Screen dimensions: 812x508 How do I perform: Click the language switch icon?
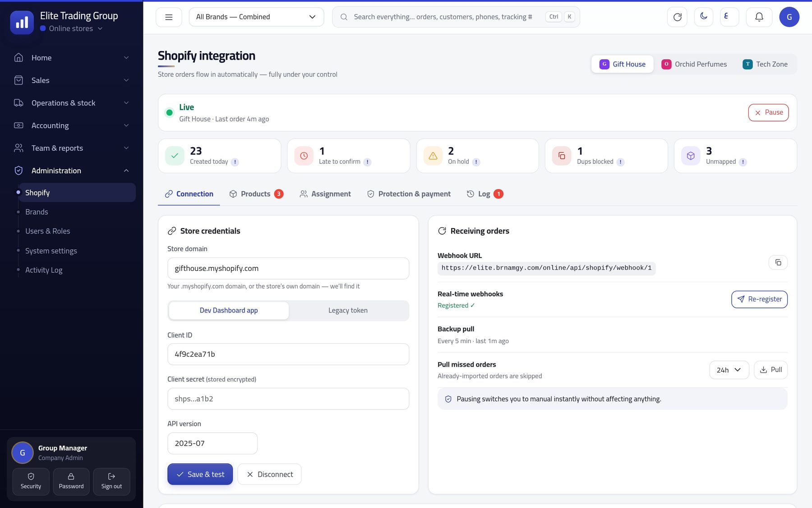729,17
